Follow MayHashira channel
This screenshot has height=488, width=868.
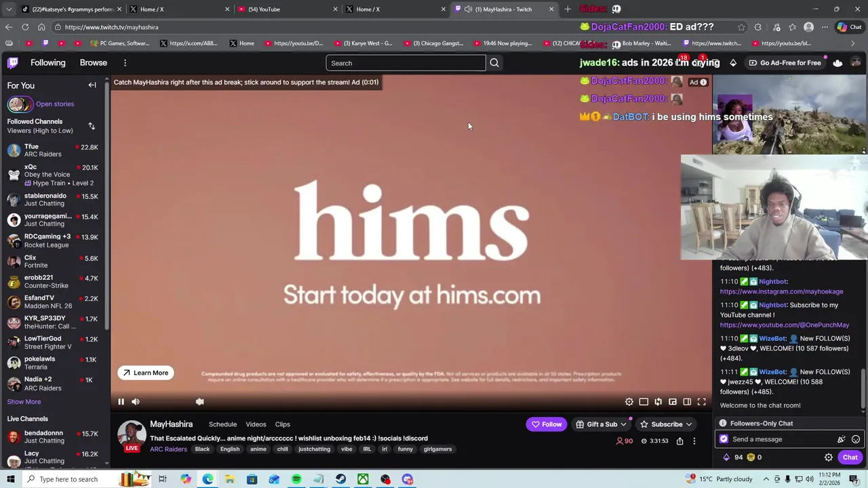point(546,424)
